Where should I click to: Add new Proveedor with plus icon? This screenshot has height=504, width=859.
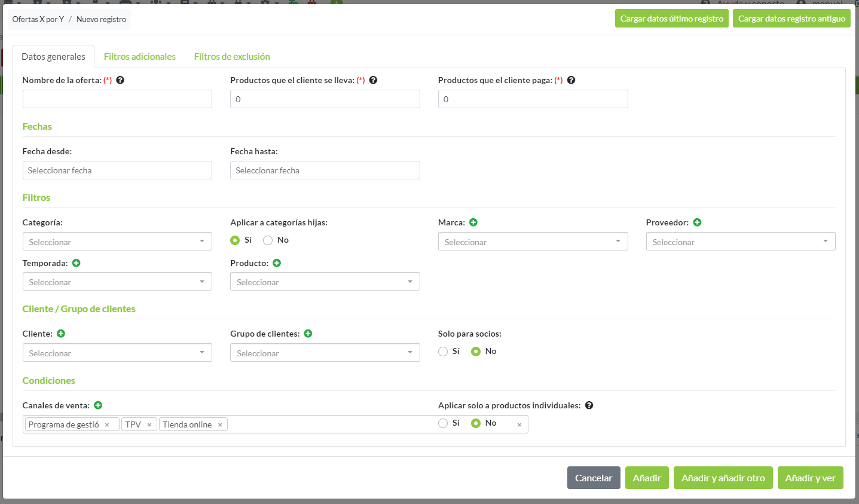pos(697,222)
